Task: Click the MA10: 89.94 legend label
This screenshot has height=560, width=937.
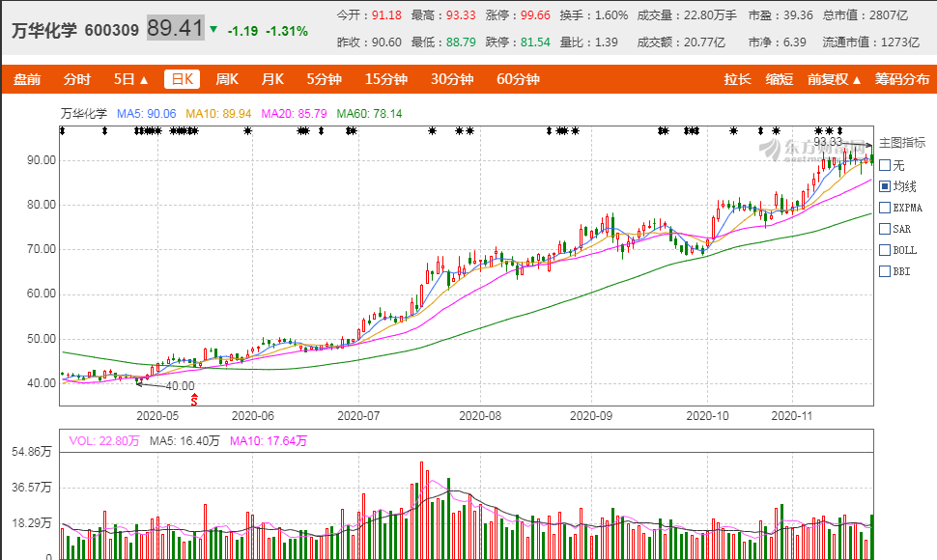Action: click(x=218, y=113)
